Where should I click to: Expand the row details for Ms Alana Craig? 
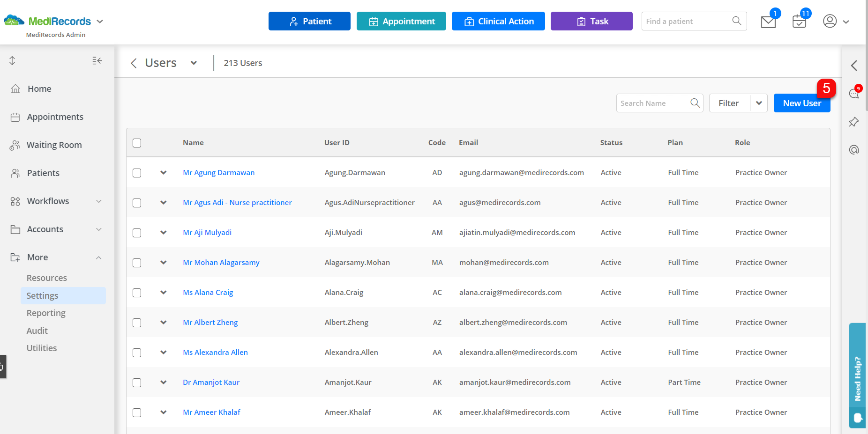(x=163, y=292)
